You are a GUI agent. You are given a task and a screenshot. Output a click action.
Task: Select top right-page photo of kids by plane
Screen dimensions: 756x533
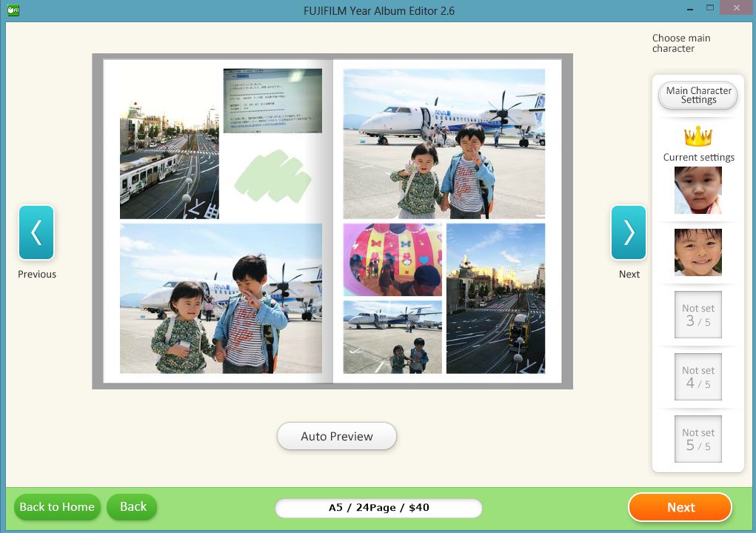(444, 144)
